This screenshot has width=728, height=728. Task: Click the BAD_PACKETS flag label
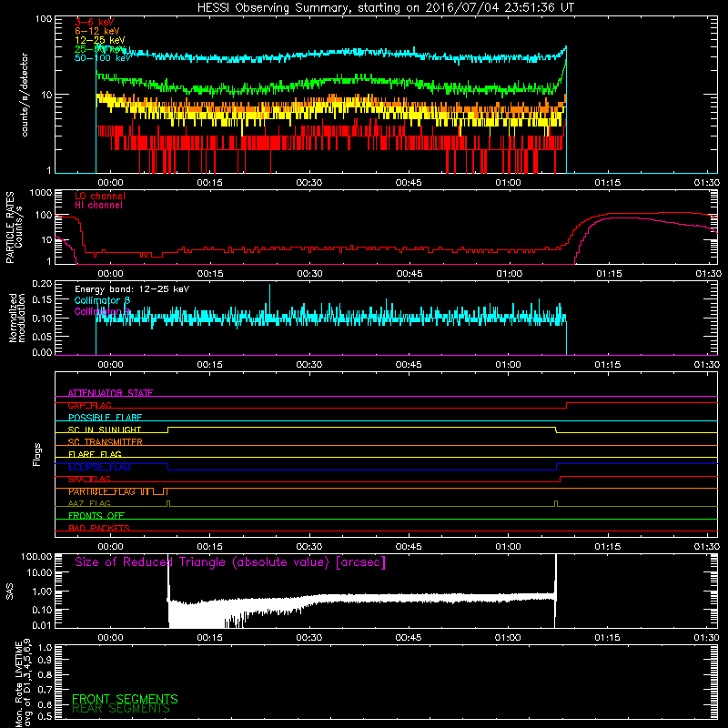pyautogui.click(x=99, y=528)
